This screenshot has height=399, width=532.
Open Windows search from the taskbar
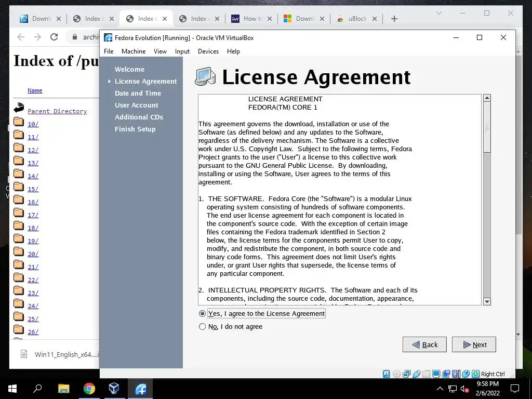37,389
